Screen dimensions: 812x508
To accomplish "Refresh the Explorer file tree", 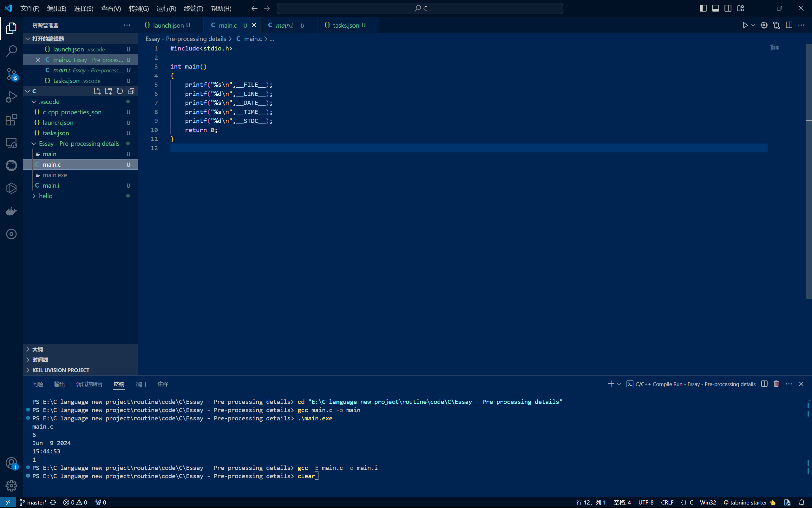I will coord(120,91).
